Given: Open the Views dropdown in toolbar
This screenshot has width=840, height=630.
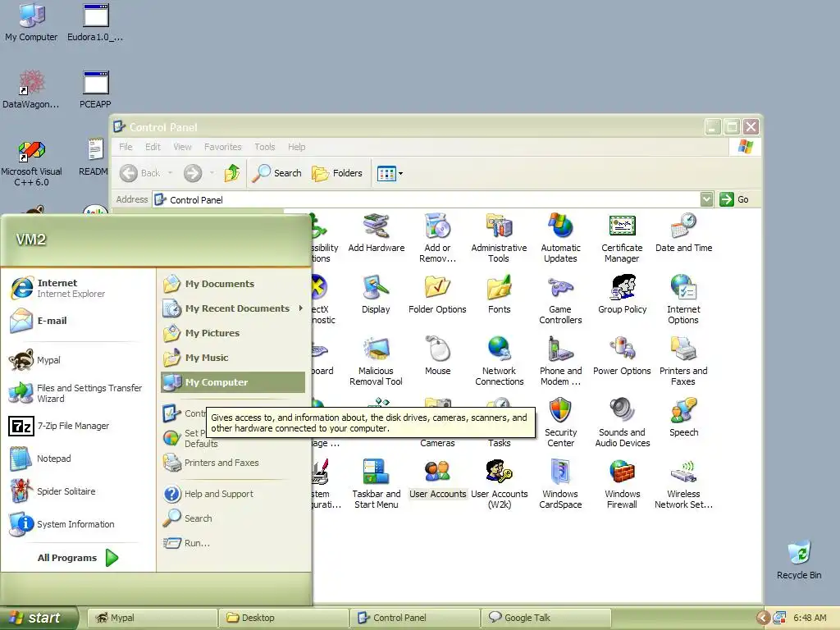Looking at the screenshot, I should 390,173.
